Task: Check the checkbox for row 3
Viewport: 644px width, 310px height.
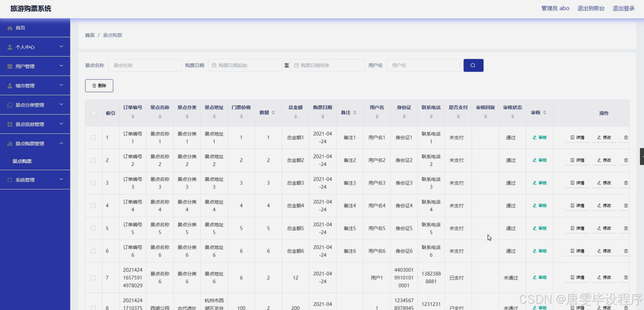Action: click(x=93, y=183)
